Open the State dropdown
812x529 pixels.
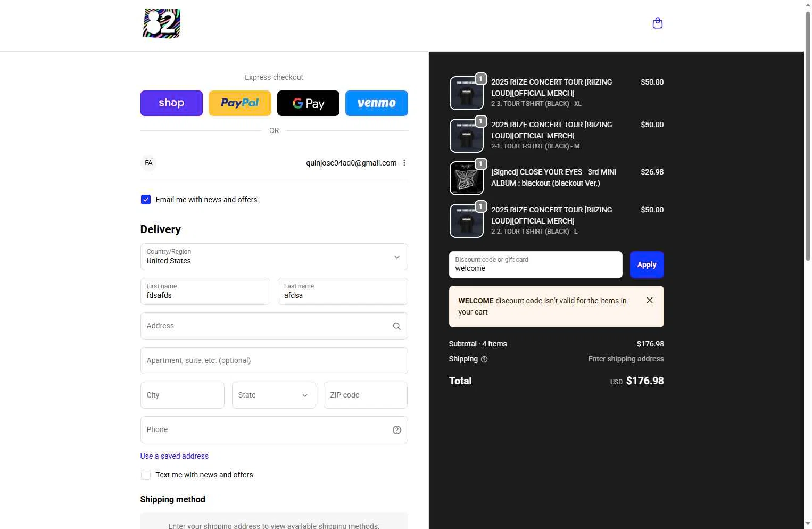(x=274, y=395)
